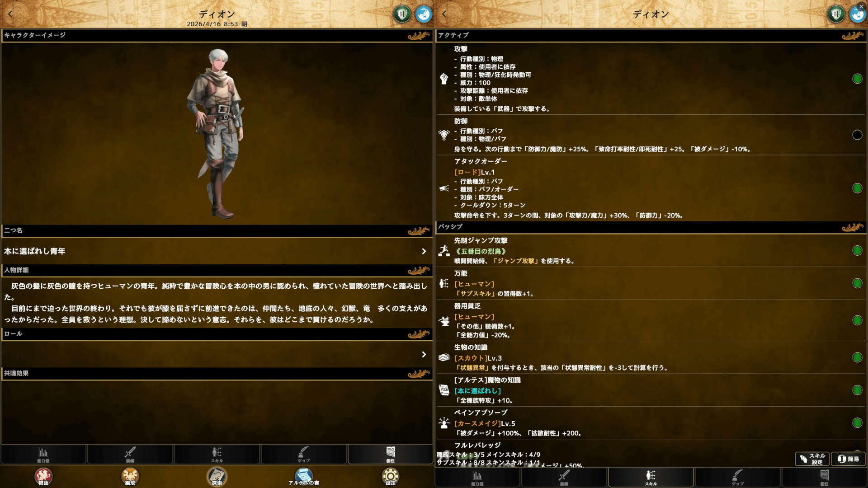Go back using left panel's arrow
The height and width of the screenshot is (488, 868).
point(10,14)
